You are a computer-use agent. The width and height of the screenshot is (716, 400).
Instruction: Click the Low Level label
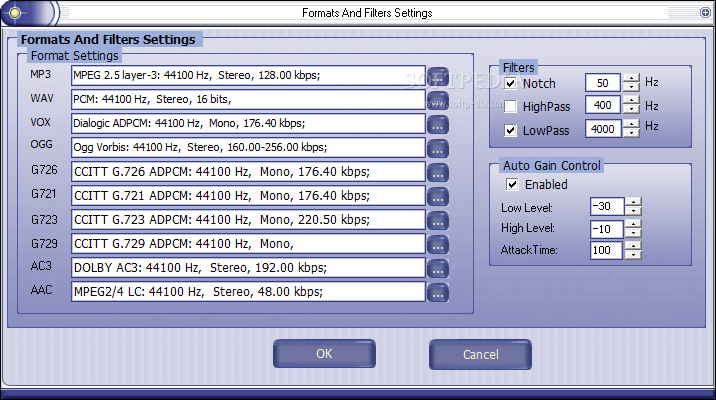(x=527, y=208)
